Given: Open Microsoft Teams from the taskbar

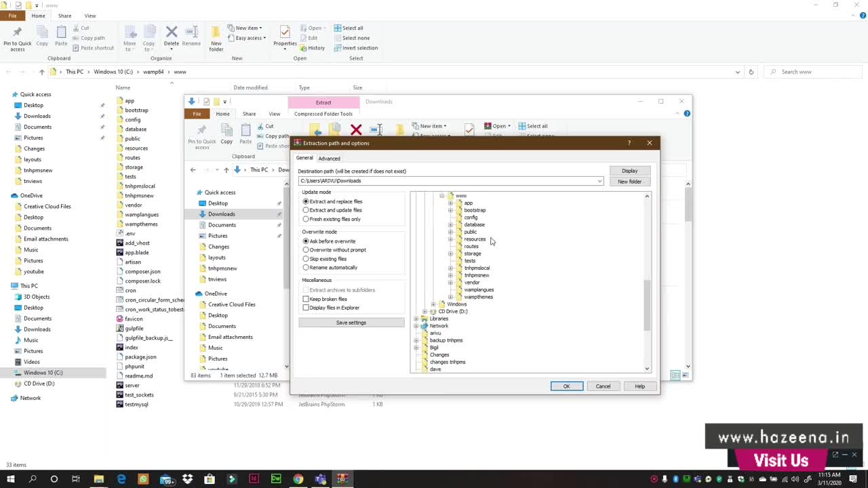Looking at the screenshot, I should point(320,479).
